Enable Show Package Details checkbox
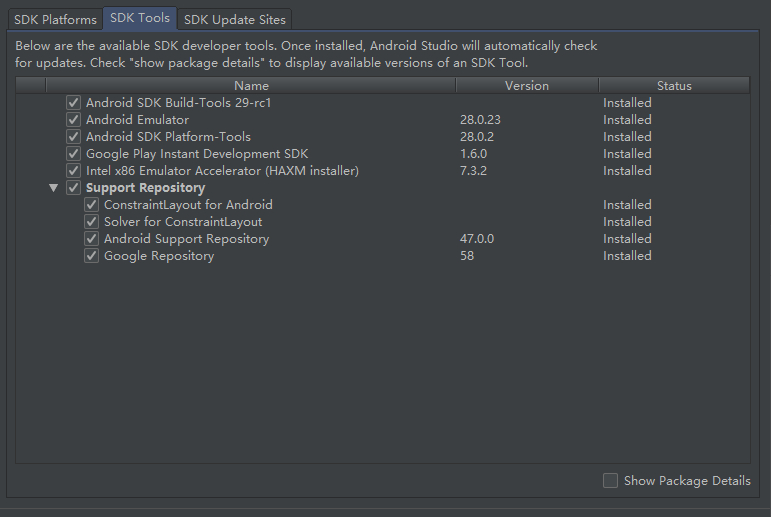Screen dimensions: 771x517 click(x=611, y=481)
